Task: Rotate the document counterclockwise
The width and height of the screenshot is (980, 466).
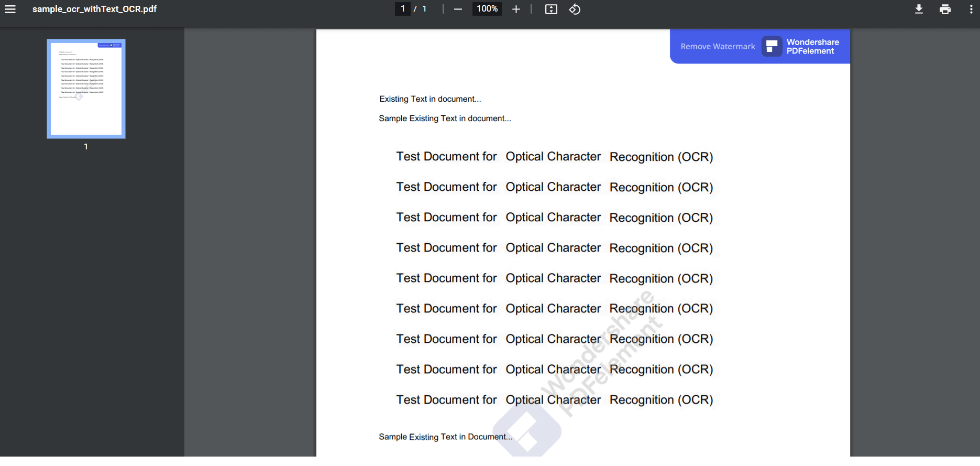Action: pyautogui.click(x=575, y=9)
